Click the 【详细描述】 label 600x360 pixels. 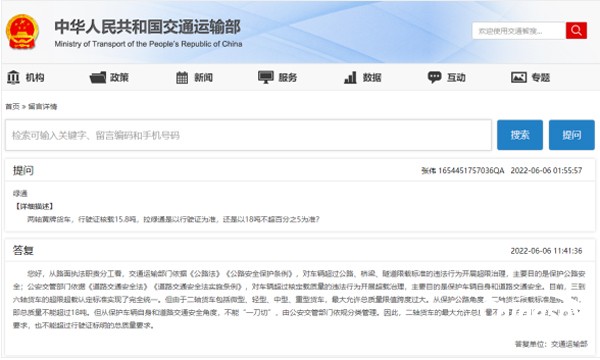(34, 206)
